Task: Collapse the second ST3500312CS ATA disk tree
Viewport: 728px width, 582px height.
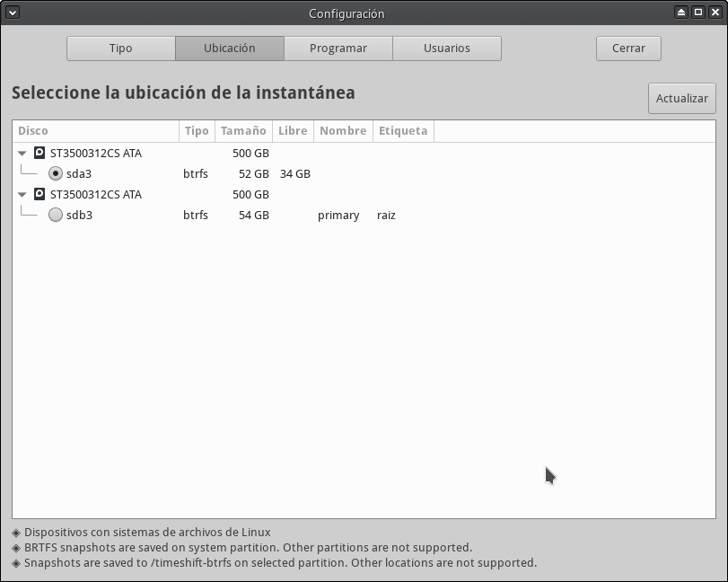Action: click(22, 195)
